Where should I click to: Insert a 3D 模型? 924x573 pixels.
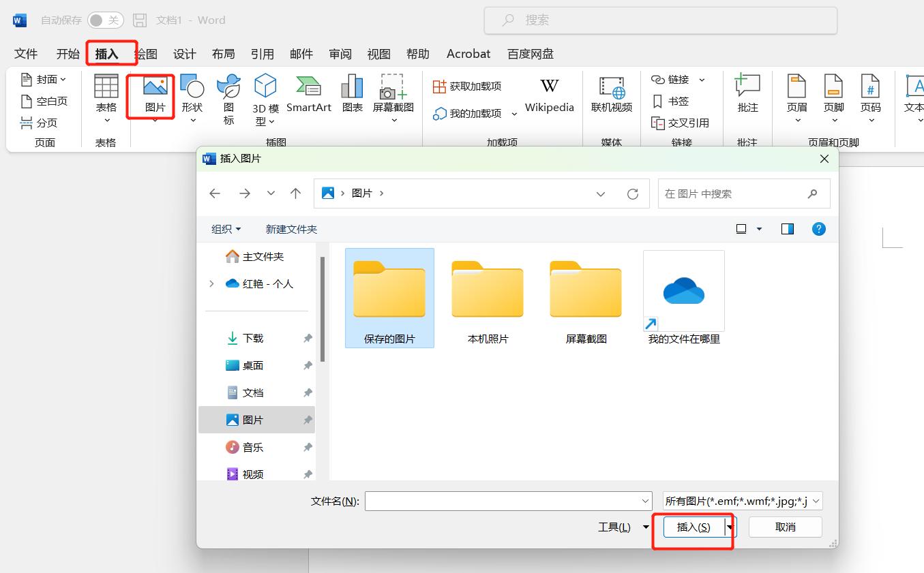point(265,99)
